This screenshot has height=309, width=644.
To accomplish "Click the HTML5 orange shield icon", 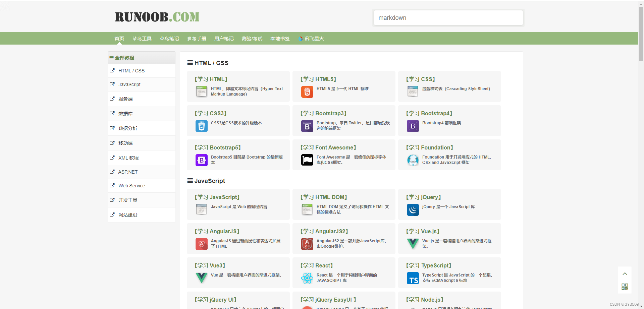I will coord(307,91).
